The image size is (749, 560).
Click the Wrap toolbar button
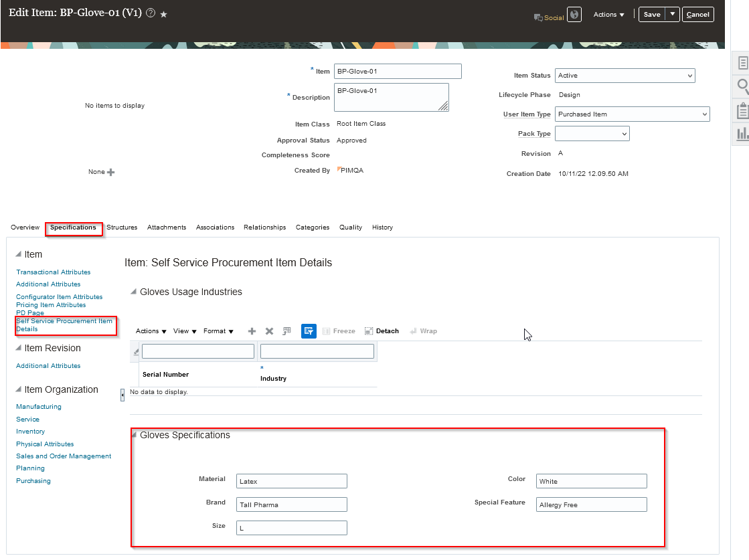click(423, 331)
